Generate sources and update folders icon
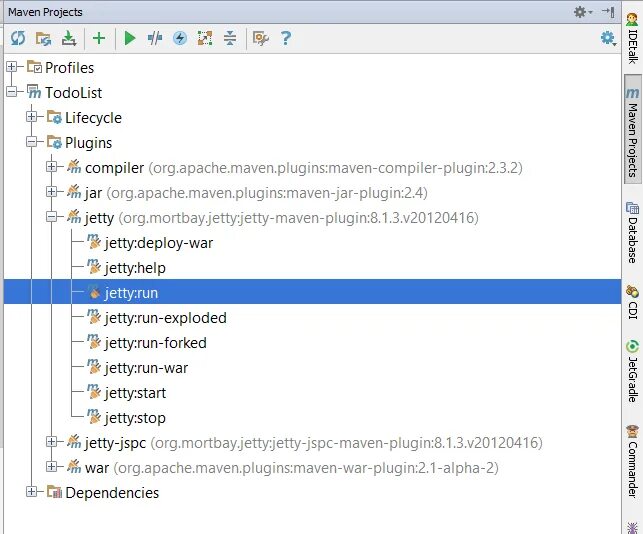 43,39
